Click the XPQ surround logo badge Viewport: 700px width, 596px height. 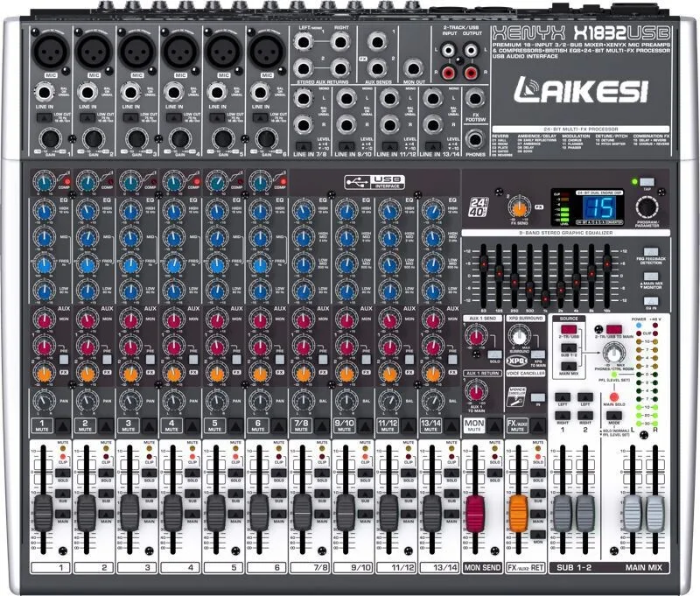517,361
